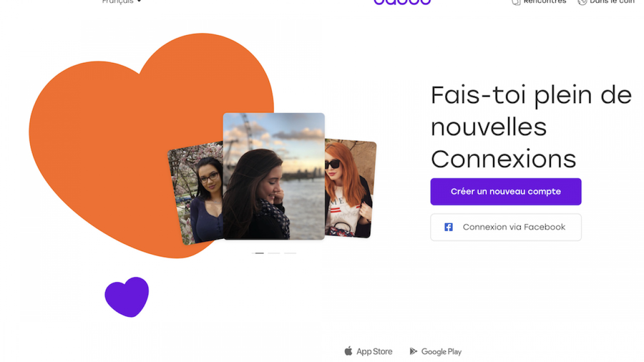Open the Dans le coin menu item

coord(606,2)
